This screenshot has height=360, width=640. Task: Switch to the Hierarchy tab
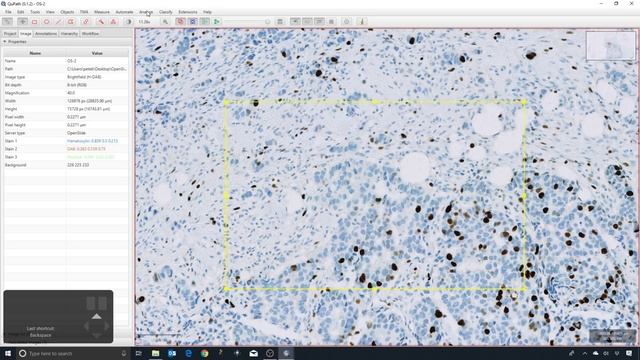[69, 33]
